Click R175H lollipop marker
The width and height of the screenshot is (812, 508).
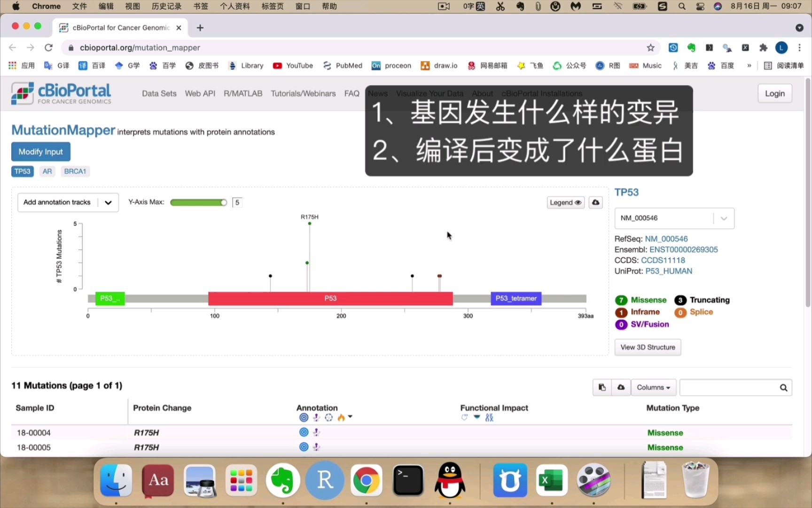click(309, 223)
